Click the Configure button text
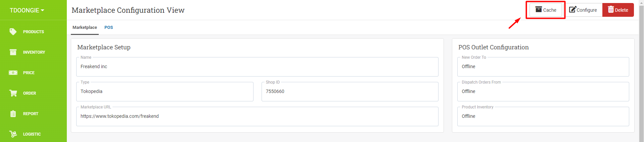This screenshot has height=142, width=644. click(587, 10)
